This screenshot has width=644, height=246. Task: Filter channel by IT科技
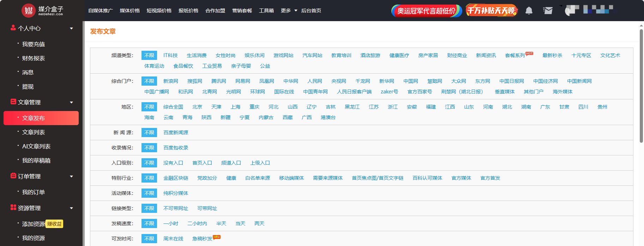click(x=170, y=55)
